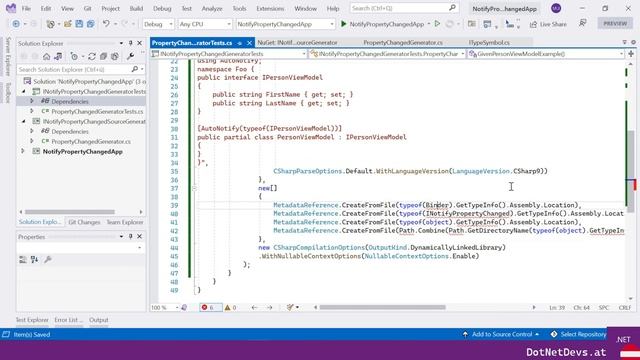Click the Live Share icon button
Image resolution: width=640 pixels, height=360 pixels.
(548, 24)
